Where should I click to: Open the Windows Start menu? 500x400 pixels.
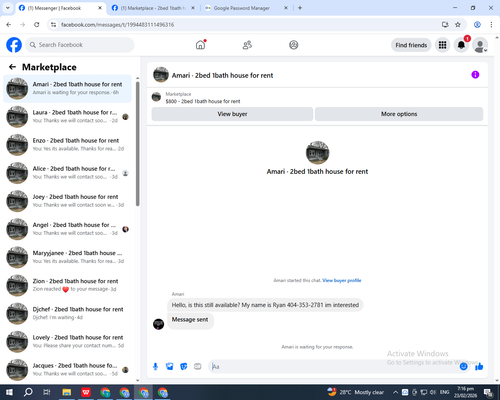tap(9, 392)
